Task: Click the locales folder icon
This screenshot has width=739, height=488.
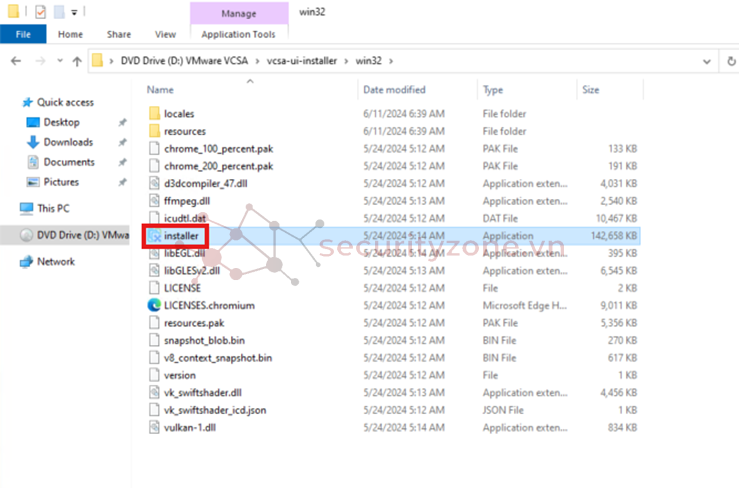Action: click(x=154, y=114)
